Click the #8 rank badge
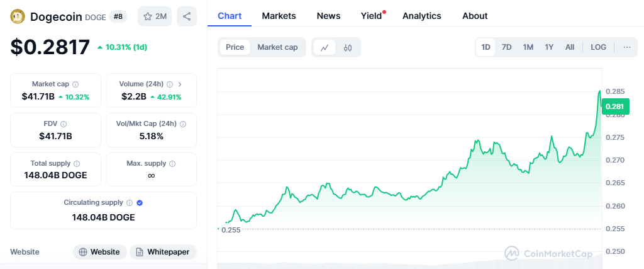The width and height of the screenshot is (644, 269). [118, 16]
